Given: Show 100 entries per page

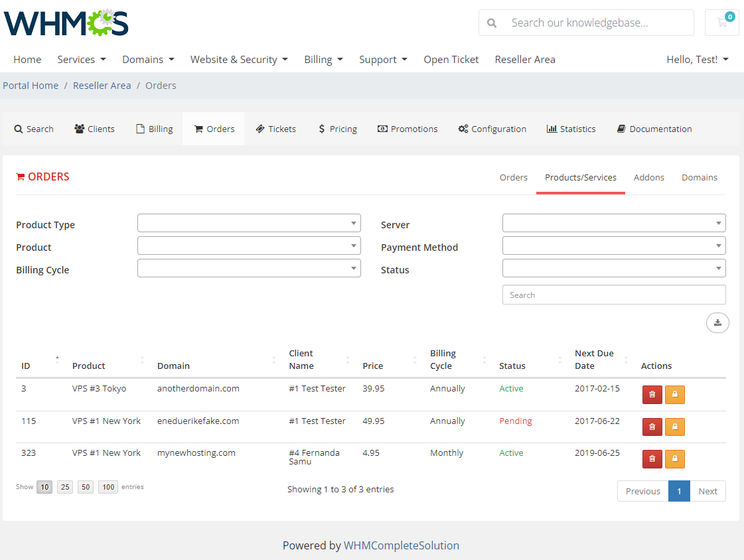Looking at the screenshot, I should [x=108, y=487].
